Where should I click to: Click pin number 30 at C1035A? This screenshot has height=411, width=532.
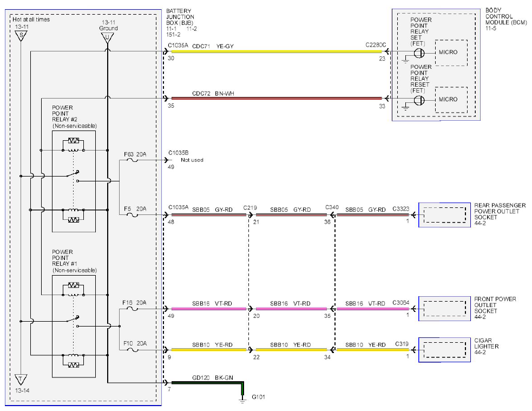170,58
